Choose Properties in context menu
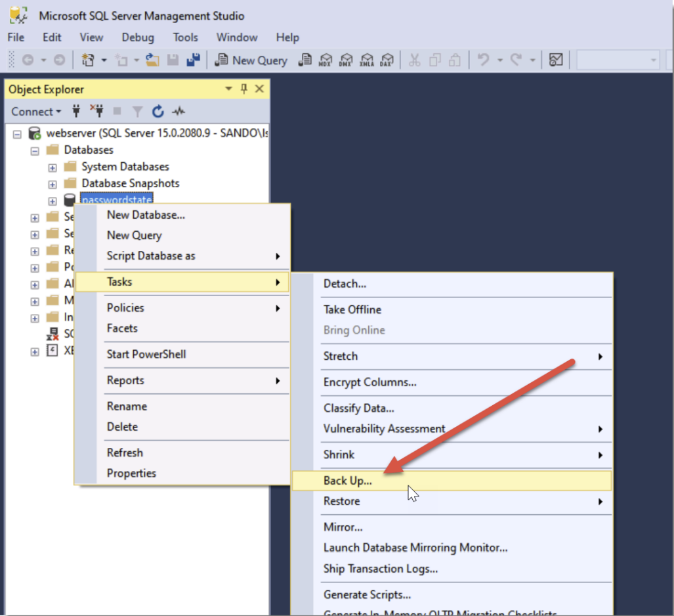The width and height of the screenshot is (674, 616). click(182, 473)
